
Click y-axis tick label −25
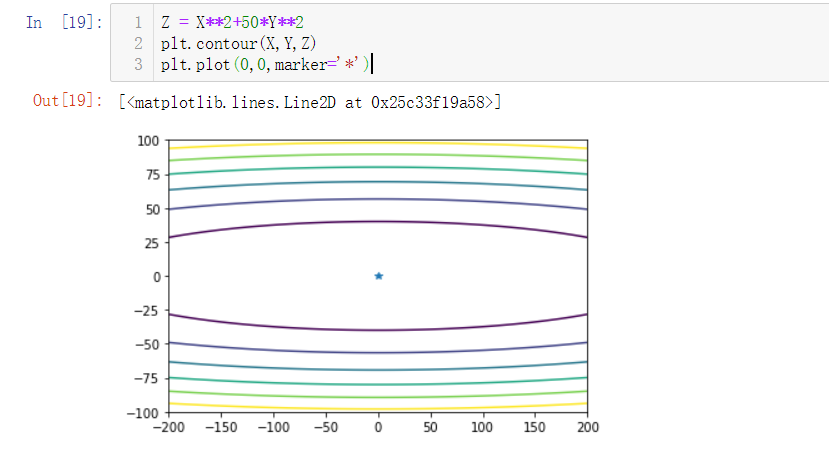point(146,311)
